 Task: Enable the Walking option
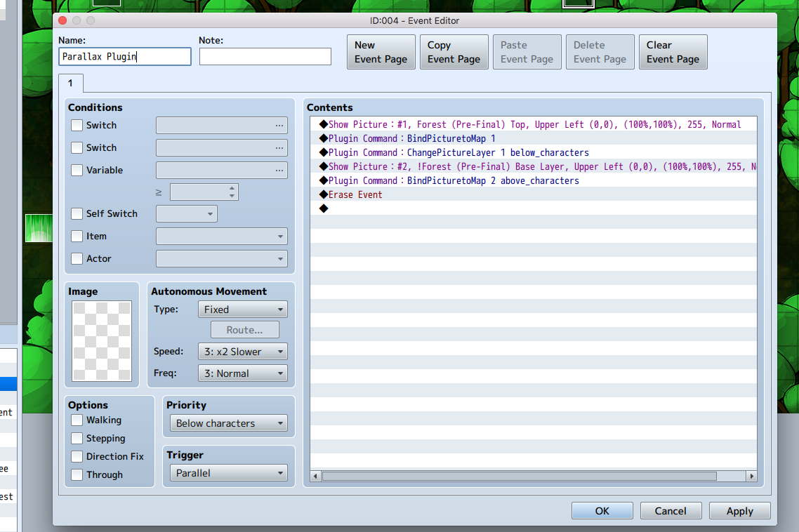point(77,420)
